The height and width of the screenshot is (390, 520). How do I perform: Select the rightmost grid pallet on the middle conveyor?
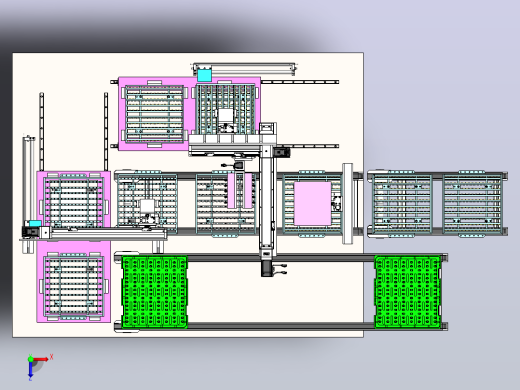point(472,204)
